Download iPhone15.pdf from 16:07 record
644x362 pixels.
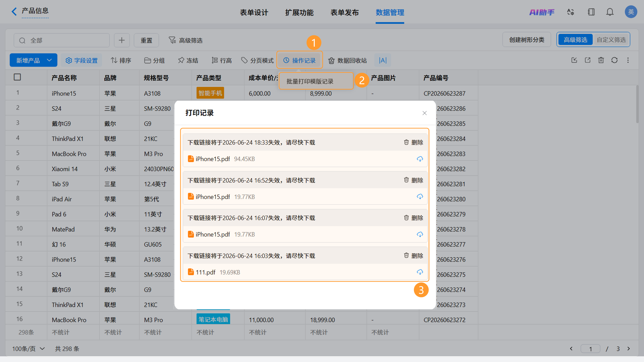click(x=420, y=234)
